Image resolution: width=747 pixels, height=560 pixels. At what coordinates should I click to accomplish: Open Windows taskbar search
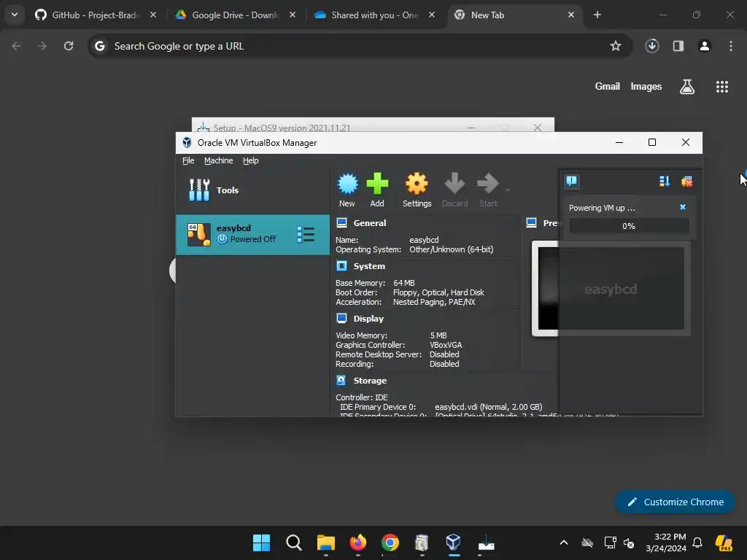294,542
